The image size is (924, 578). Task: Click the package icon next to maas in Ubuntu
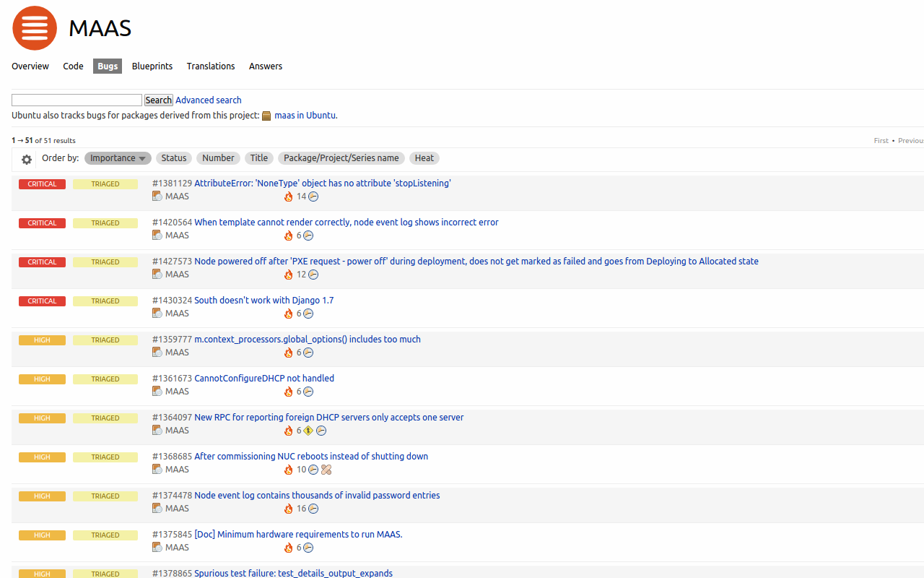point(266,116)
